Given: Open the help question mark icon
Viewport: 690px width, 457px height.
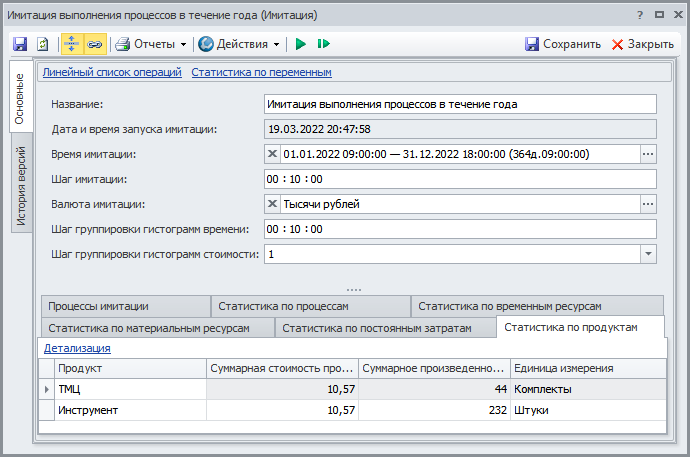Looking at the screenshot, I should 640,15.
